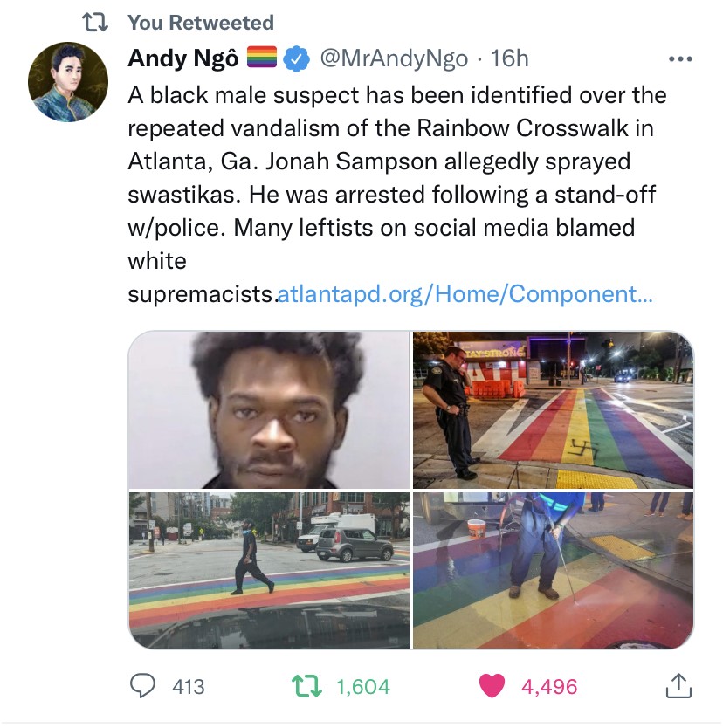
Task: Click the blue verified checkmark badge
Action: tap(296, 58)
